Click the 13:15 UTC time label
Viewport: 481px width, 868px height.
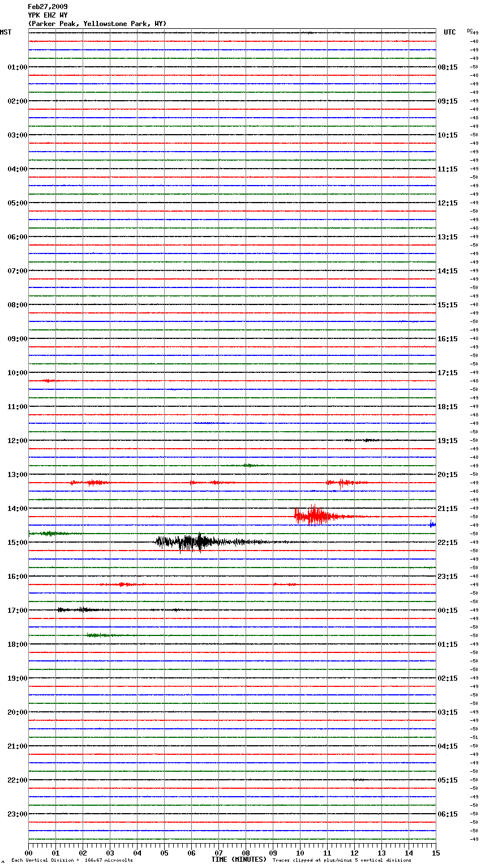click(x=448, y=237)
